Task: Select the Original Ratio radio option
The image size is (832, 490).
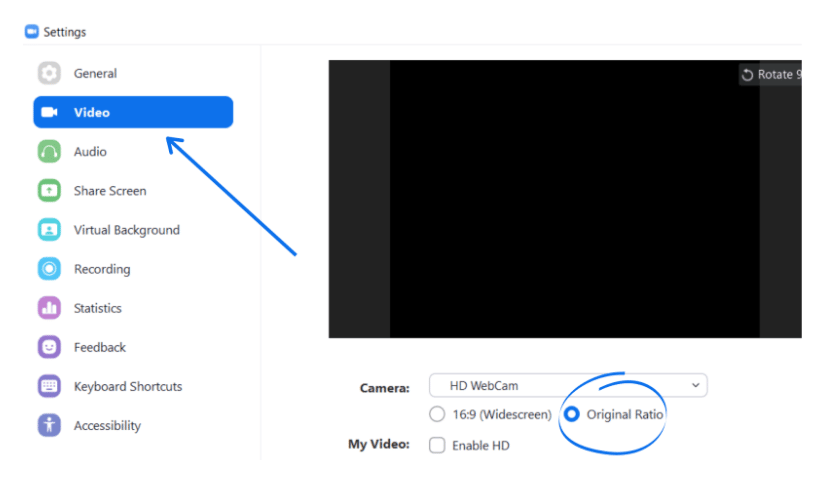Action: pyautogui.click(x=572, y=414)
